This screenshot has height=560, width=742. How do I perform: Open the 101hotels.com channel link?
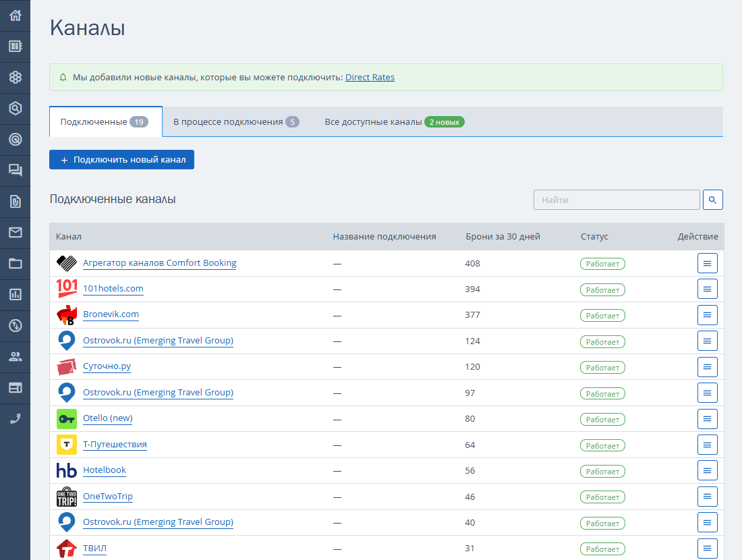113,288
